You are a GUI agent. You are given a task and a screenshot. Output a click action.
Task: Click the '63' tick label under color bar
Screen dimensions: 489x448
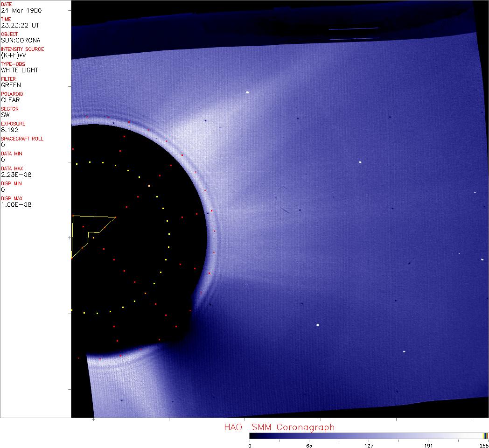pos(309,445)
